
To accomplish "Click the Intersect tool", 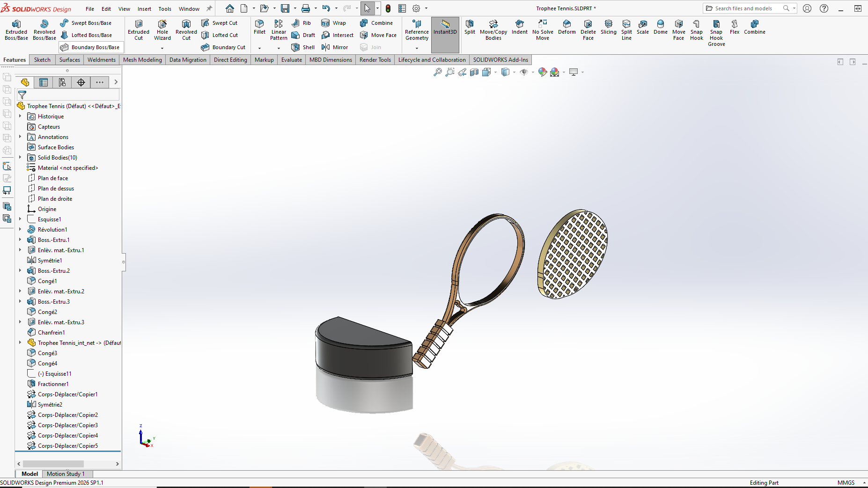I will (x=337, y=35).
